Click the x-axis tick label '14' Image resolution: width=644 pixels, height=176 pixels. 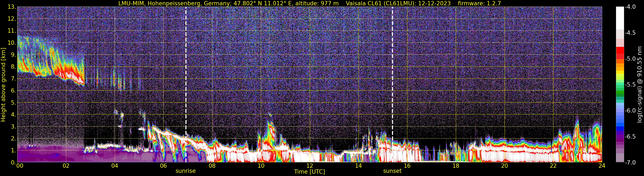[x=358, y=166]
